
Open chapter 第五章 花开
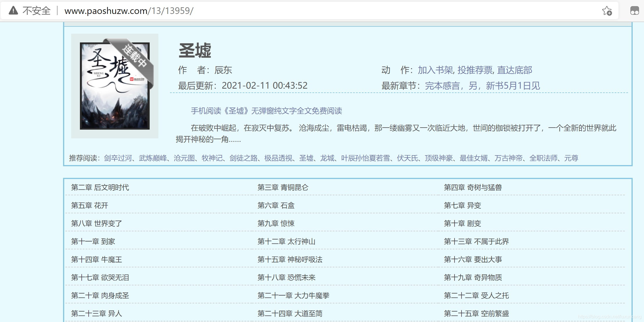coord(90,205)
